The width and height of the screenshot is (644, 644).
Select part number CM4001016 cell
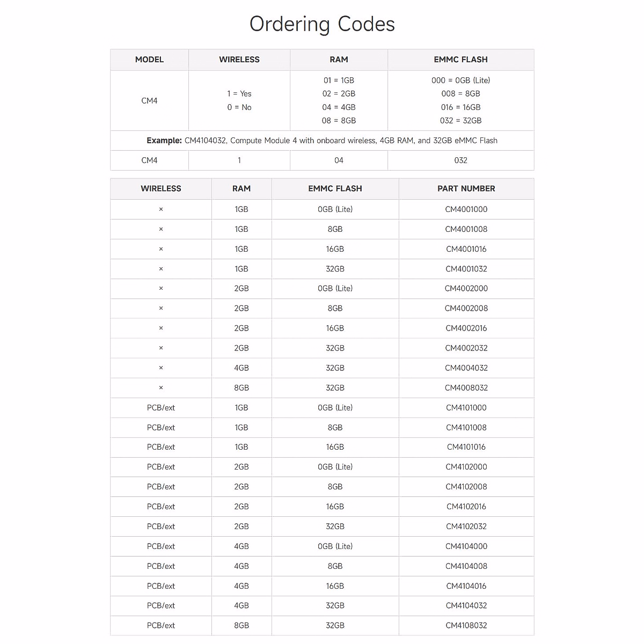pyautogui.click(x=466, y=249)
